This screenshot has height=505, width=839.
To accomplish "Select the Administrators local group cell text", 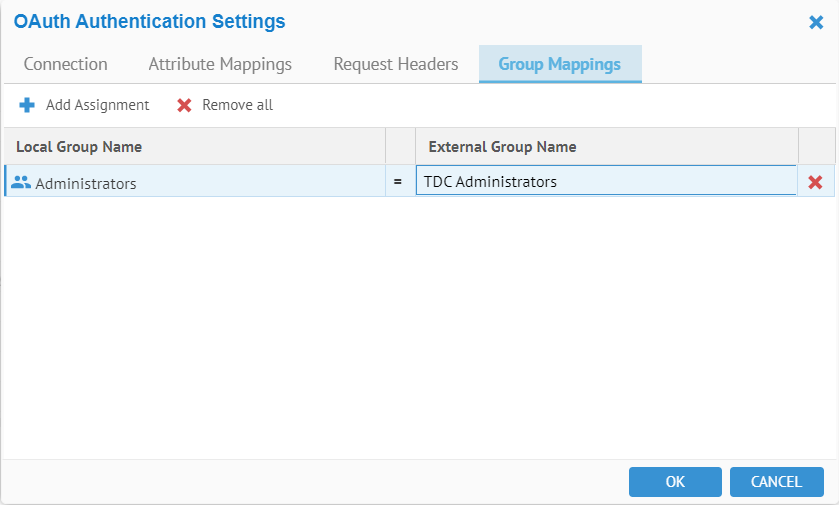I will (x=86, y=183).
